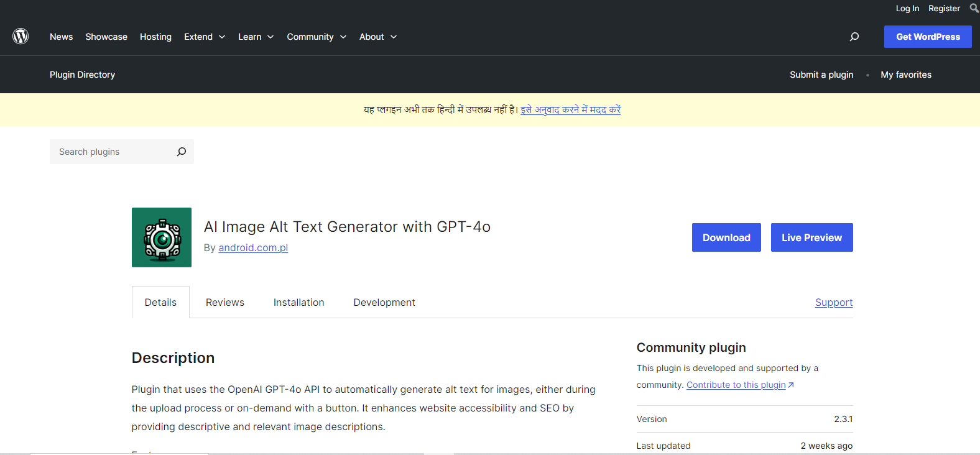This screenshot has height=455, width=980.
Task: Select the version value 2.3.1
Action: 843,419
